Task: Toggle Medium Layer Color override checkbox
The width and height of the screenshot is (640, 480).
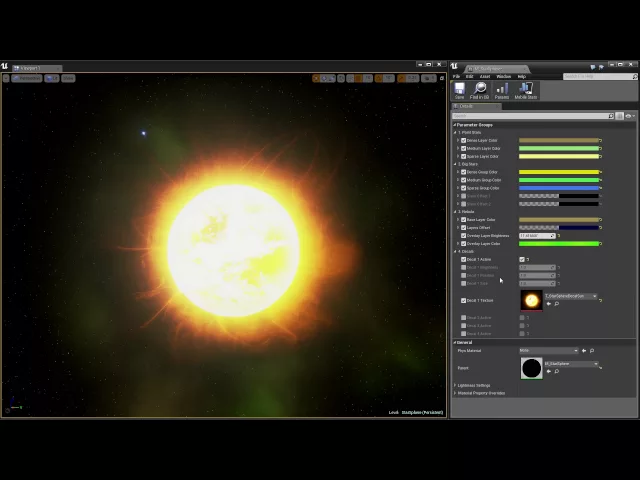Action: click(463, 148)
